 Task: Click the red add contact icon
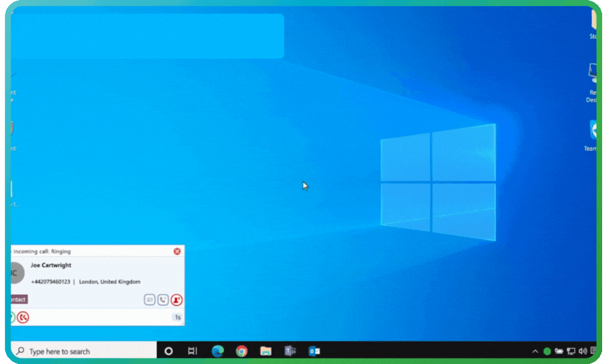click(x=177, y=300)
